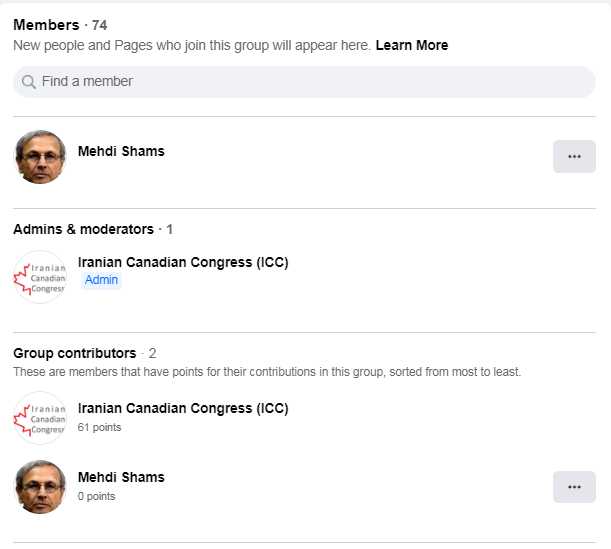Open Iranian Canadian Congress name under Group contributors
The image size is (611, 549).
[183, 408]
